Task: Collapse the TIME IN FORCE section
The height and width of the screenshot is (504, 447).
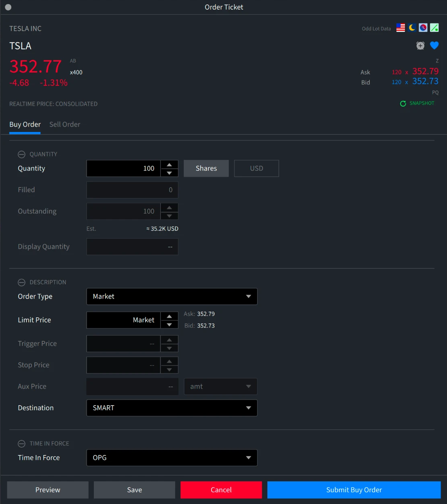Action: [21, 444]
